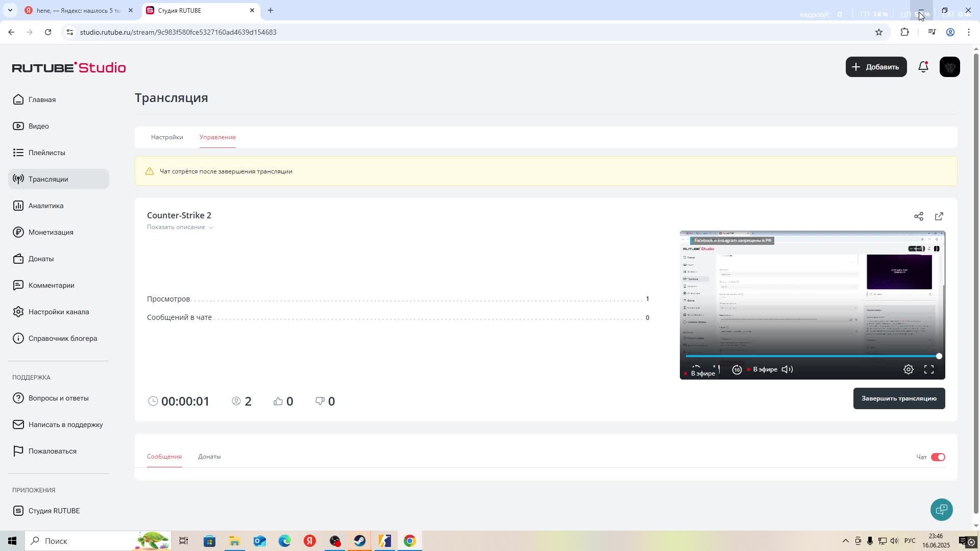980x551 pixels.
Task: Open a new browser tab
Action: point(271,10)
